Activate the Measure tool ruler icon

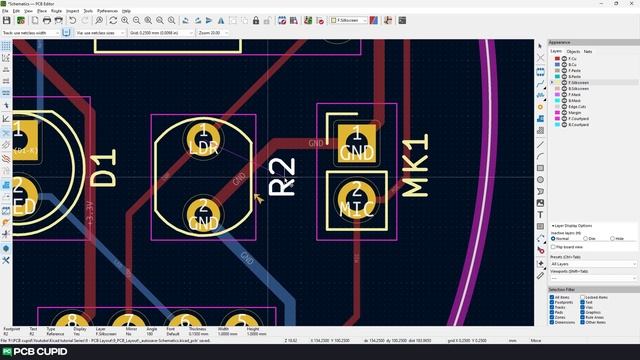[x=540, y=276]
